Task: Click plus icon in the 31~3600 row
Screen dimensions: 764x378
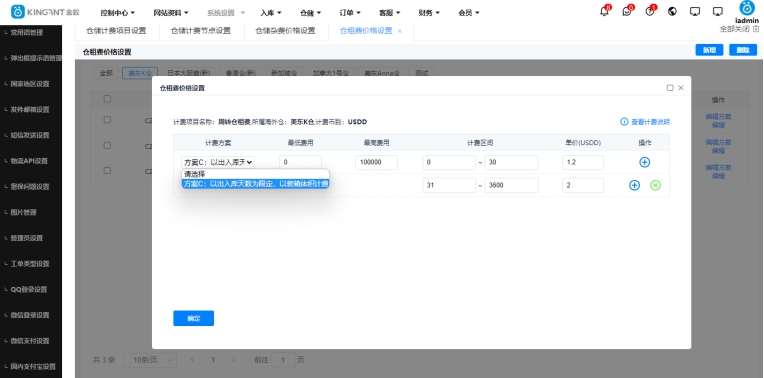Action: point(634,185)
